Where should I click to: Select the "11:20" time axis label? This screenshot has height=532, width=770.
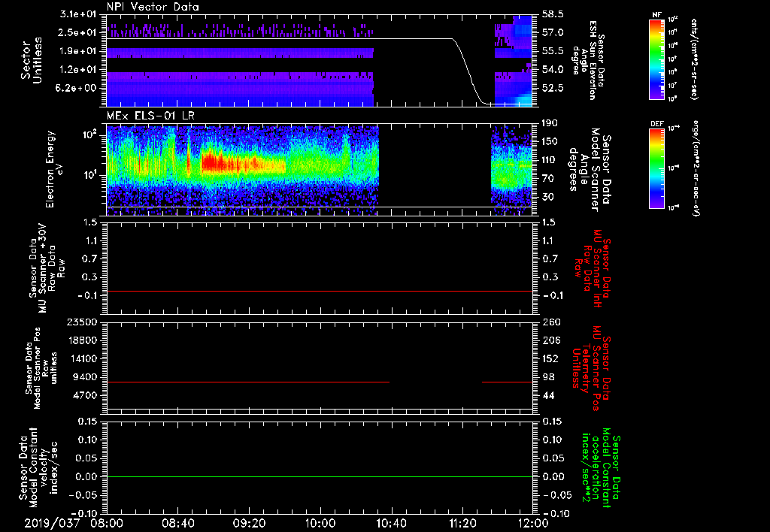[x=462, y=523]
